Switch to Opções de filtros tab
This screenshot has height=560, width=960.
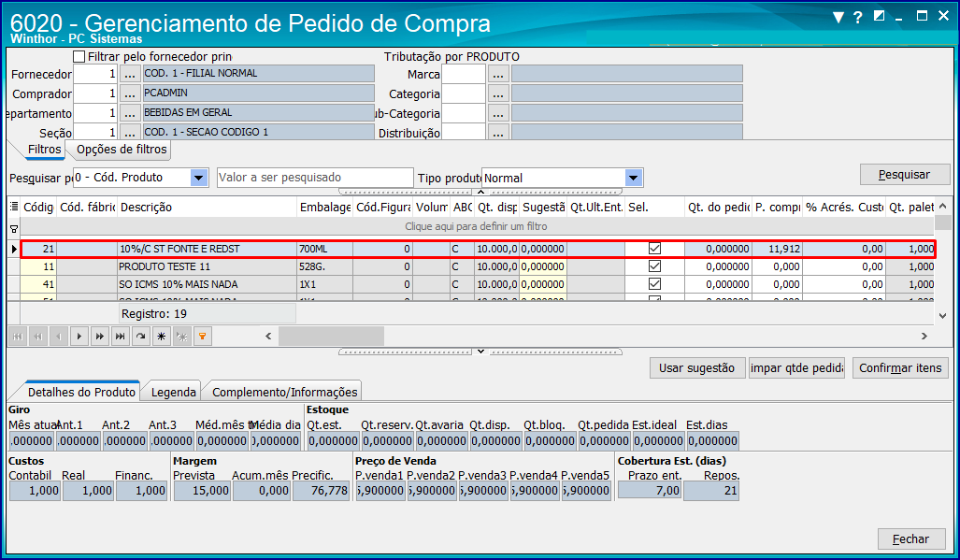point(122,150)
